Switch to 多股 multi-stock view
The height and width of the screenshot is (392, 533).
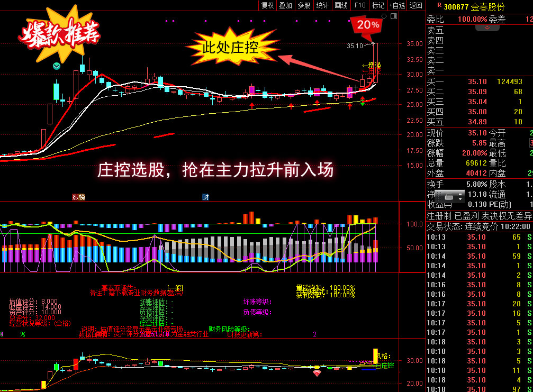(304, 5)
